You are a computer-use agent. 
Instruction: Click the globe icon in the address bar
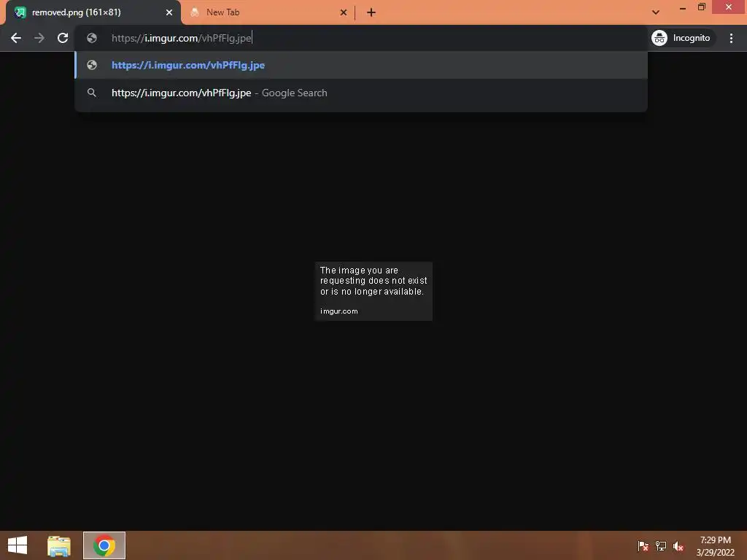92,38
